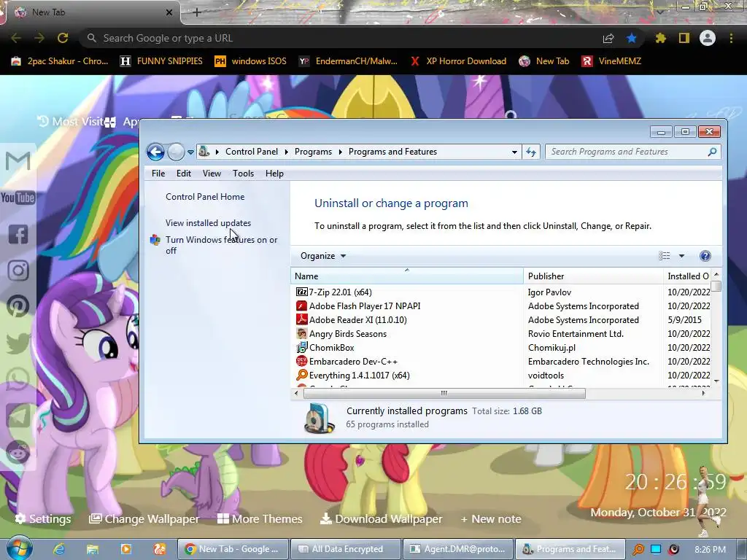Open Internet Explorer from the taskbar
This screenshot has height=560, width=747.
59,549
